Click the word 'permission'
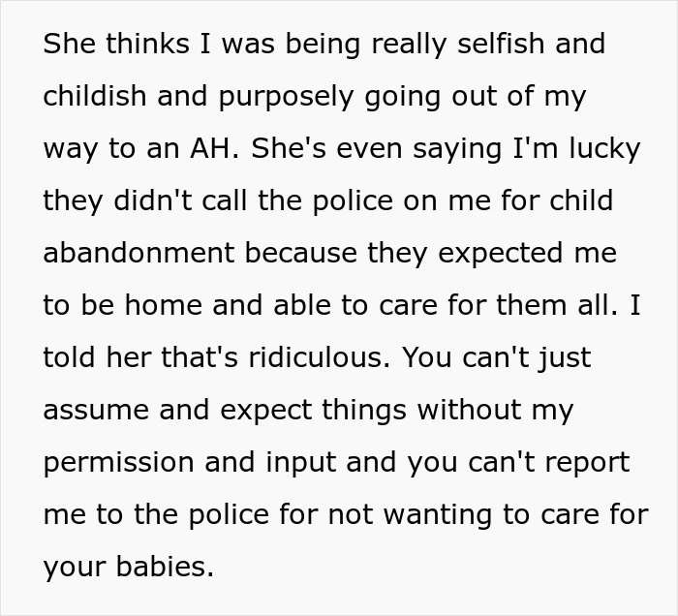Image resolution: width=678 pixels, height=616 pixels. tap(118, 464)
